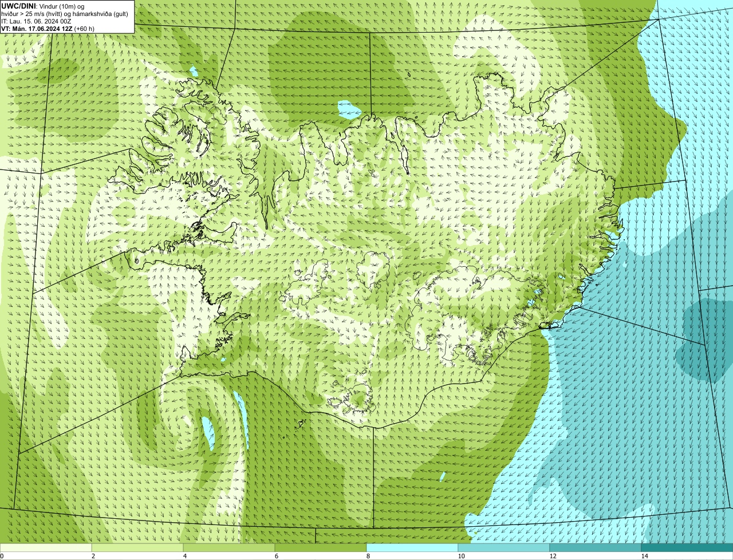Click the medium green 4–6 m/s colorbar segment
This screenshot has width=733, height=560.
click(229, 547)
